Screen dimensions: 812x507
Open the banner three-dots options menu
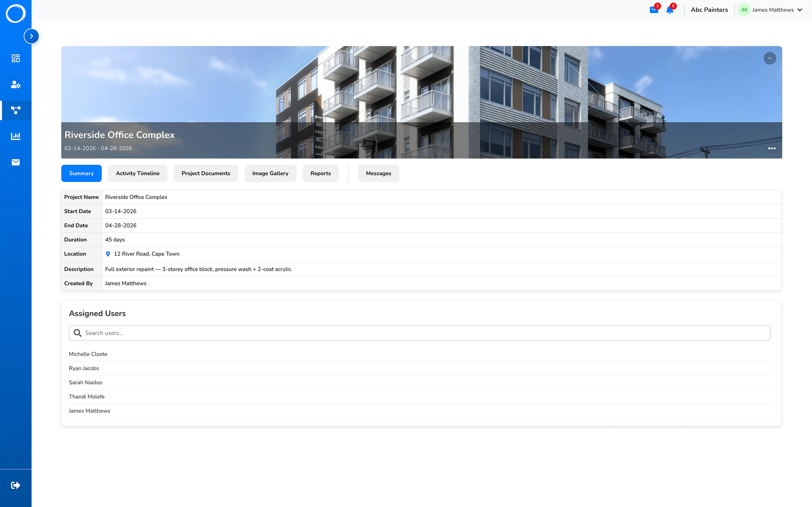click(x=772, y=148)
